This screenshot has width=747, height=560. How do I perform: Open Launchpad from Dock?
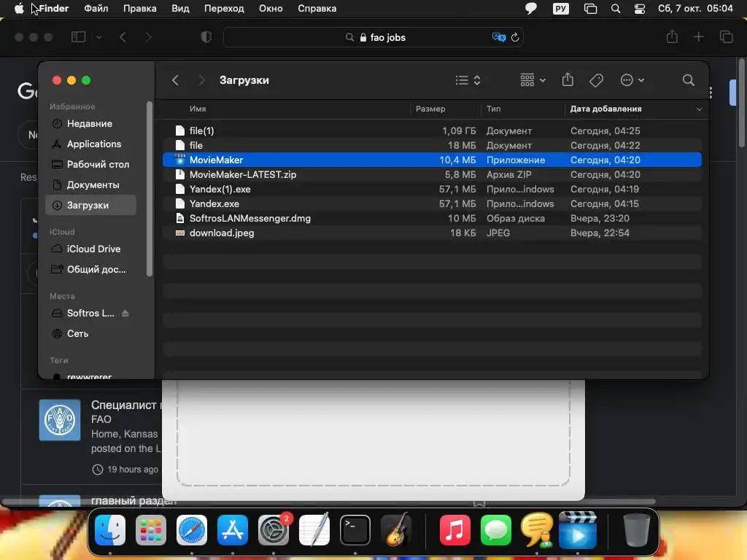[x=151, y=530]
